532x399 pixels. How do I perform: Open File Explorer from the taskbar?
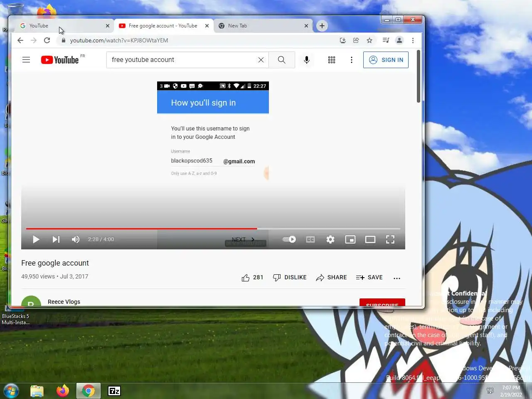37,391
